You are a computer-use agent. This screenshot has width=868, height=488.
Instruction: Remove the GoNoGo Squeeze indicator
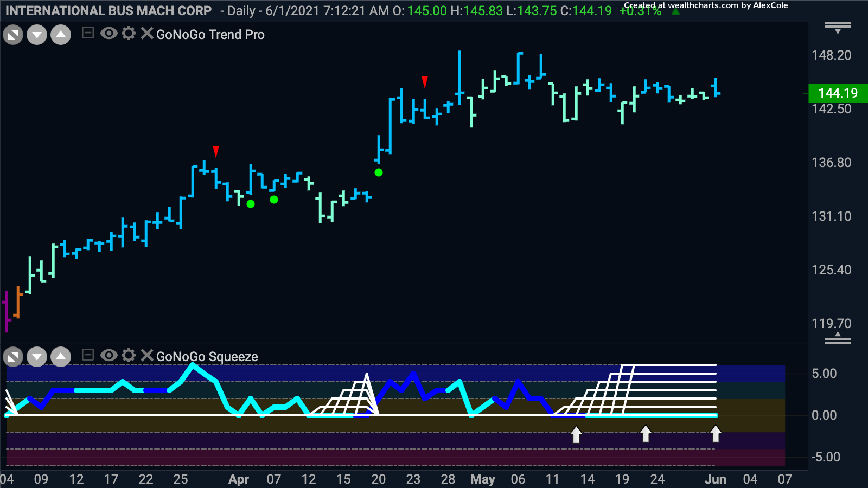coord(146,355)
